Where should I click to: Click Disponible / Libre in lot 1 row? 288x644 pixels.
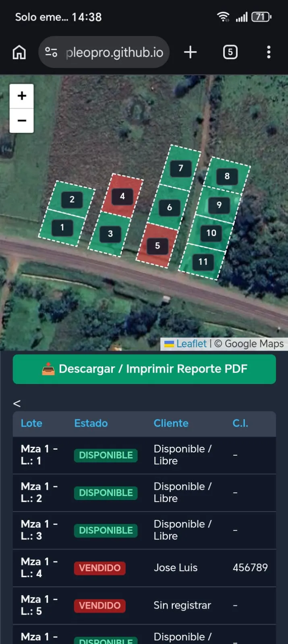(x=182, y=455)
